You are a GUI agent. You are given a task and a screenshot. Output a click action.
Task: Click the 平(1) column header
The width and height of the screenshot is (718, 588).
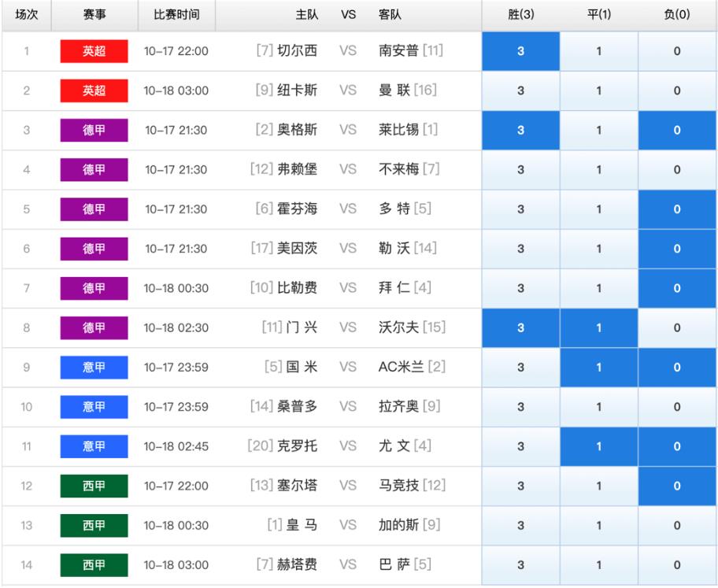tap(599, 15)
